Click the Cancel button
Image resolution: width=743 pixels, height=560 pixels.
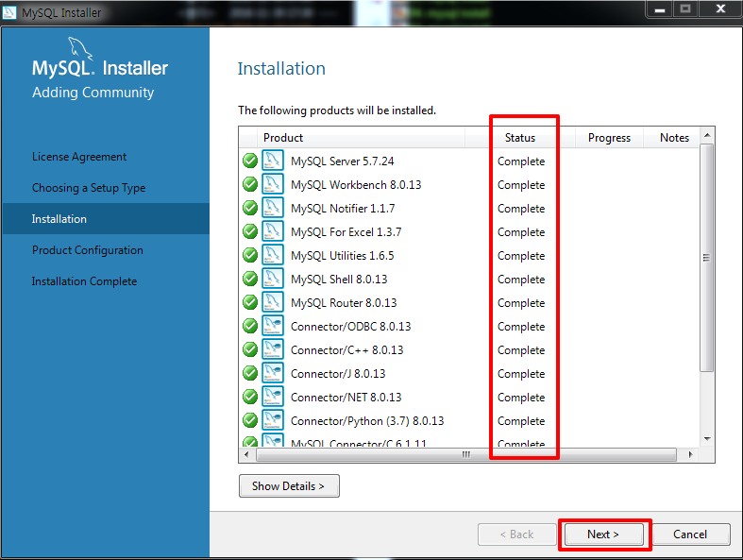click(690, 535)
